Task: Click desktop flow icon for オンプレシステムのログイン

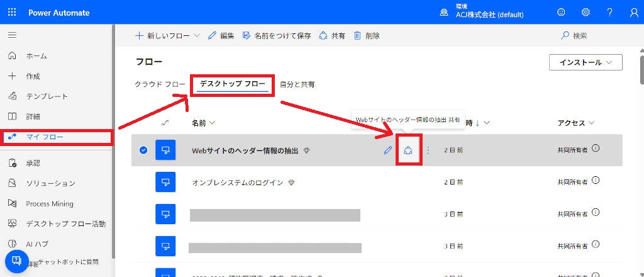Action: point(165,182)
